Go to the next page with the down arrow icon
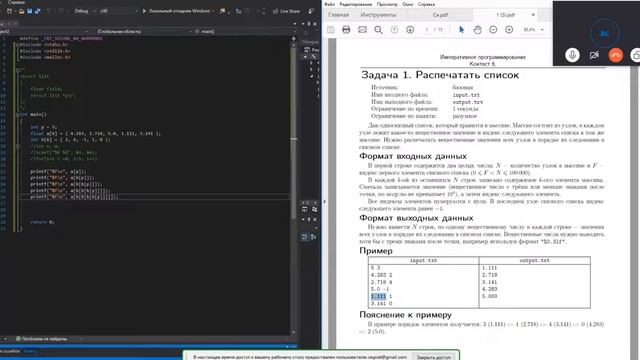Screen dimensions: 640x360 (x=410, y=30)
